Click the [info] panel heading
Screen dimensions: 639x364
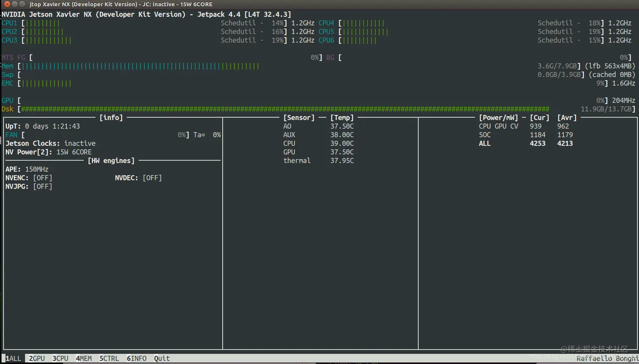(111, 117)
